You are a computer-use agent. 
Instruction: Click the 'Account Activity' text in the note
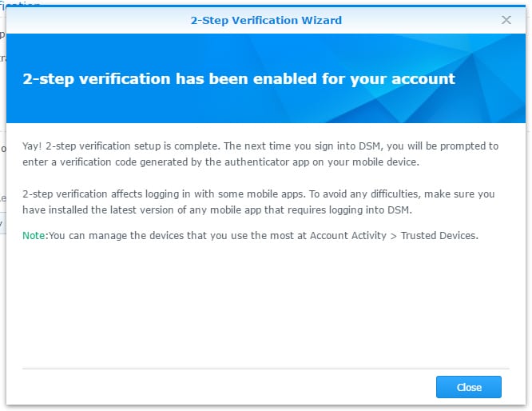coord(348,235)
